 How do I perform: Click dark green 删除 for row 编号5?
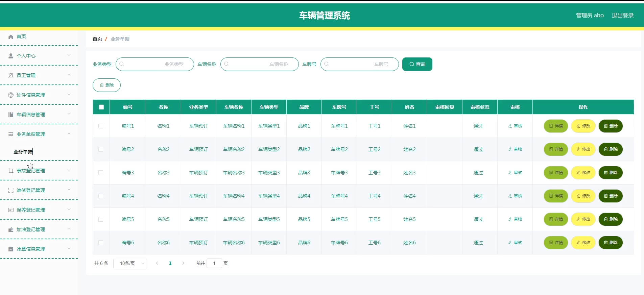(x=611, y=219)
